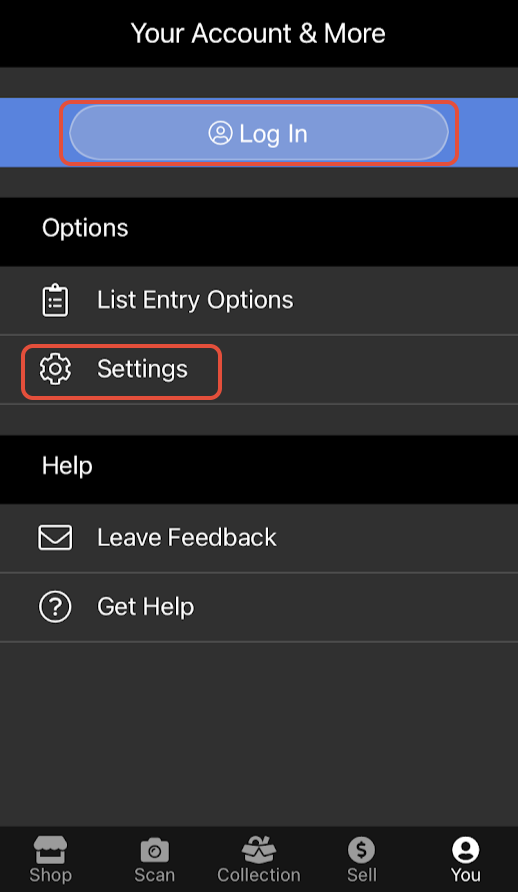Screen dimensions: 518x892
Task: Click the Collection box icon
Action: [x=259, y=850]
